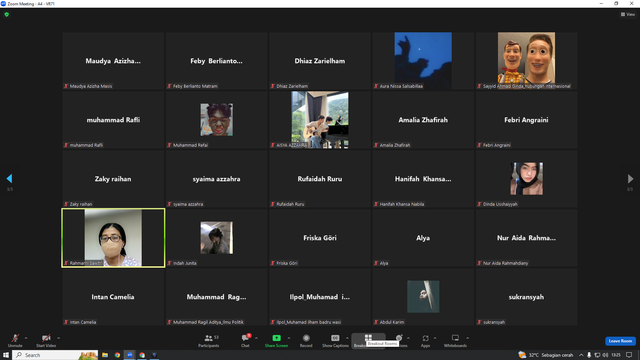Click the sukransyah name tile
Screen dimensions: 640x360
526,297
